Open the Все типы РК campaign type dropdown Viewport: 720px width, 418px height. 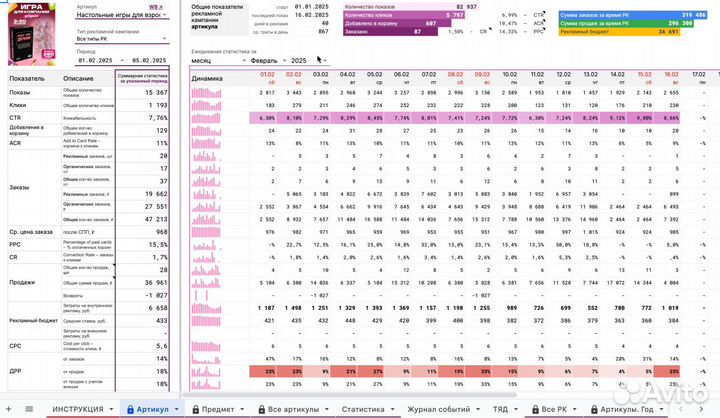point(164,39)
